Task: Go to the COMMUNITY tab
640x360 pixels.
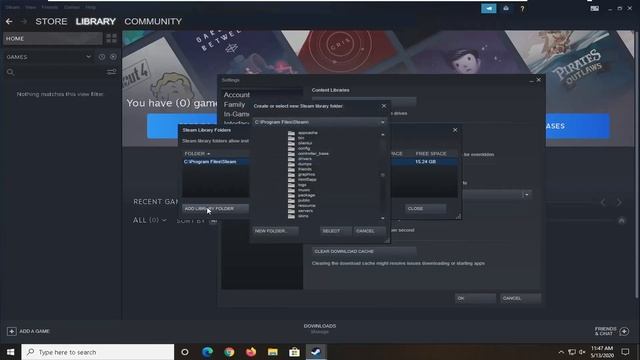Action: point(153,21)
